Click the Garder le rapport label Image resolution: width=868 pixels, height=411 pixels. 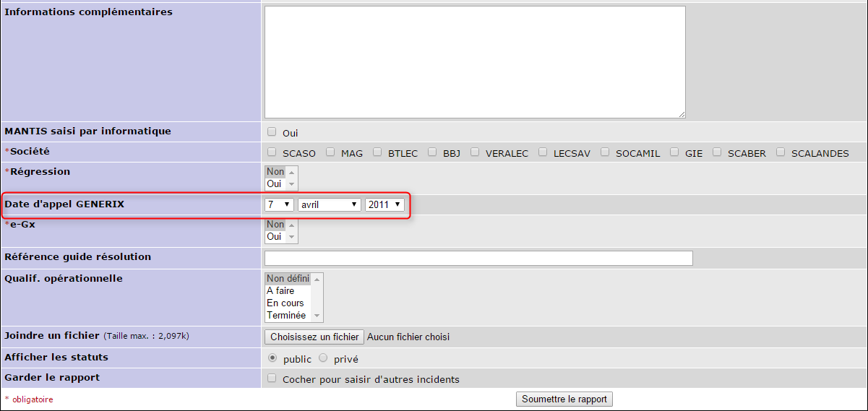[x=52, y=377]
